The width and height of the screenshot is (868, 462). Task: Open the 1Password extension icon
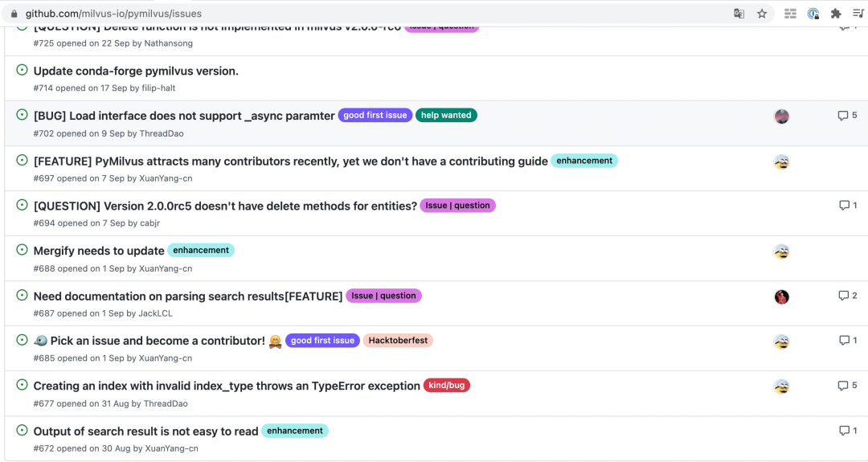point(813,14)
